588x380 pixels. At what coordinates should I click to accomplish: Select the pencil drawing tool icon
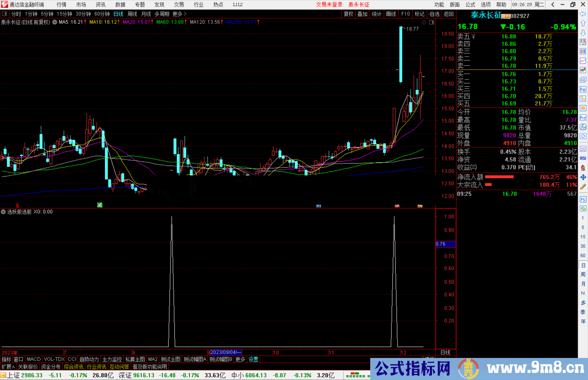[x=583, y=187]
